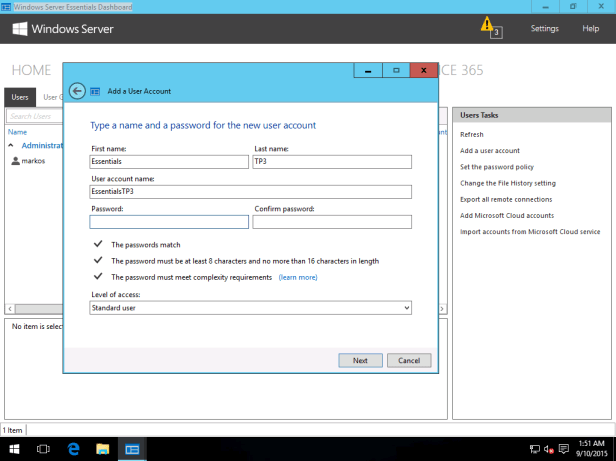The image size is (616, 461).
Task: Click the Task View taskbar icon
Action: (44, 450)
